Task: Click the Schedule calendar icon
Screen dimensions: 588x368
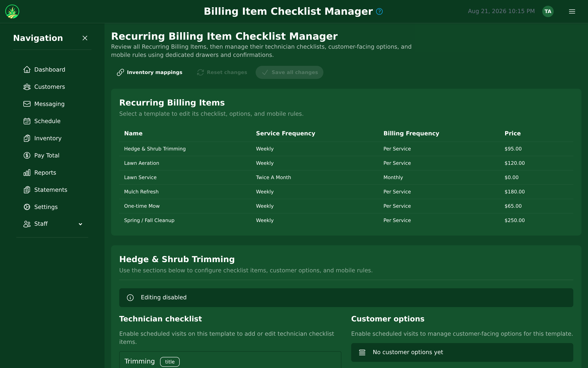Action: pyautogui.click(x=27, y=121)
